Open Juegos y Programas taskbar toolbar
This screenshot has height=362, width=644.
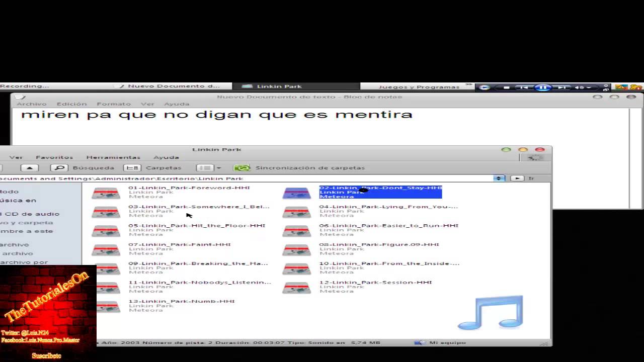[x=419, y=87]
